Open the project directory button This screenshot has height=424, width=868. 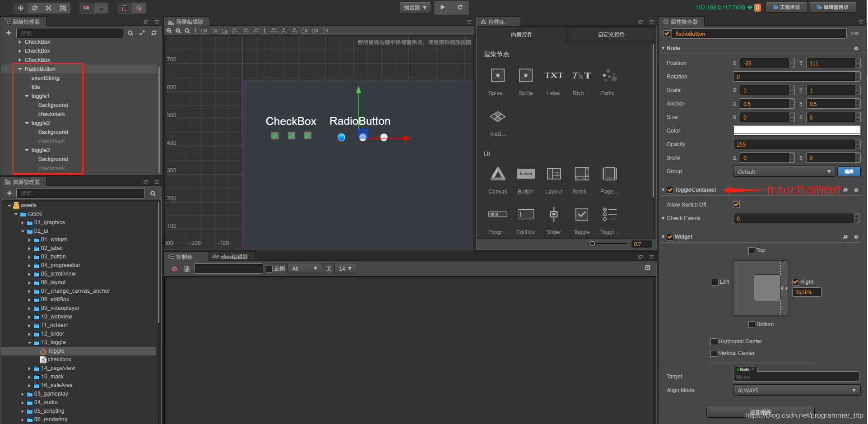point(786,7)
